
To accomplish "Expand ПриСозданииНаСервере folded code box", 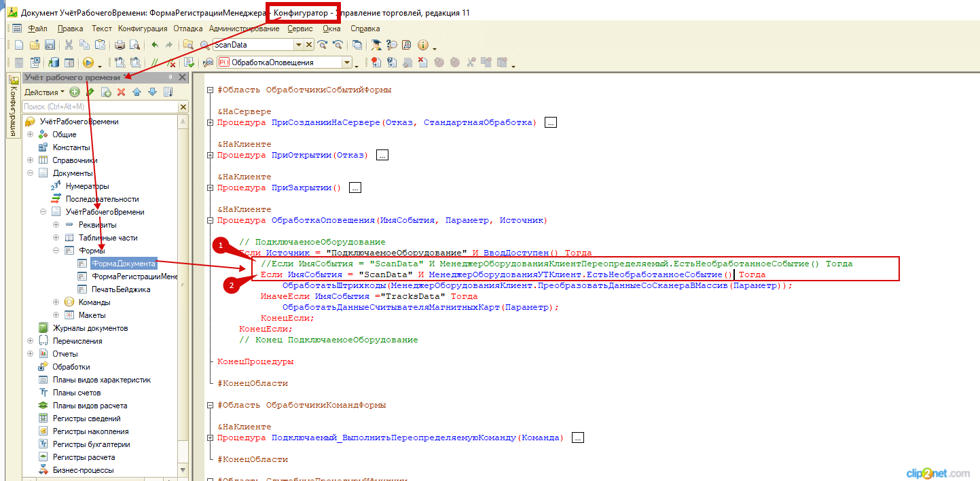I will (x=551, y=122).
